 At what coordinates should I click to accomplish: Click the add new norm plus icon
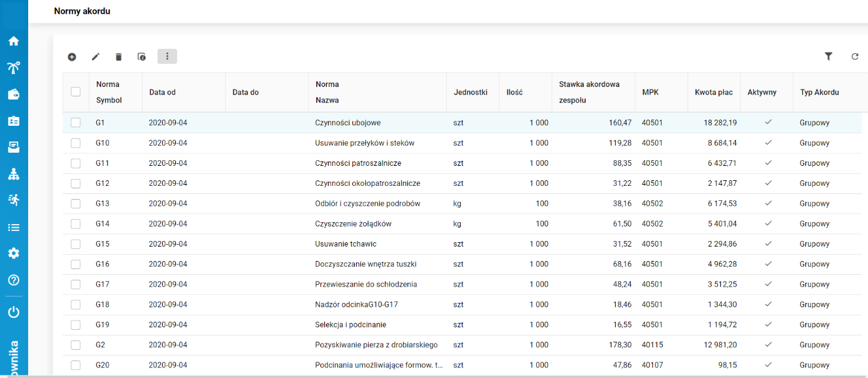pos(72,57)
